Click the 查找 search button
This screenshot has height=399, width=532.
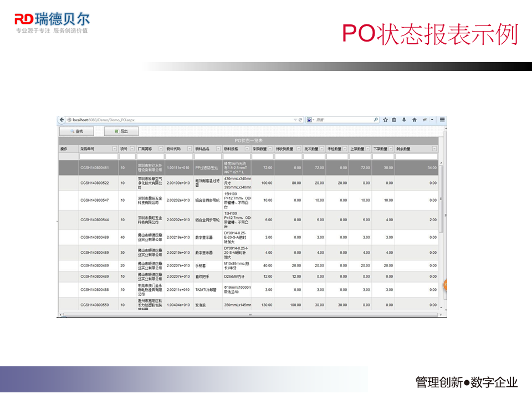pyautogui.click(x=76, y=131)
